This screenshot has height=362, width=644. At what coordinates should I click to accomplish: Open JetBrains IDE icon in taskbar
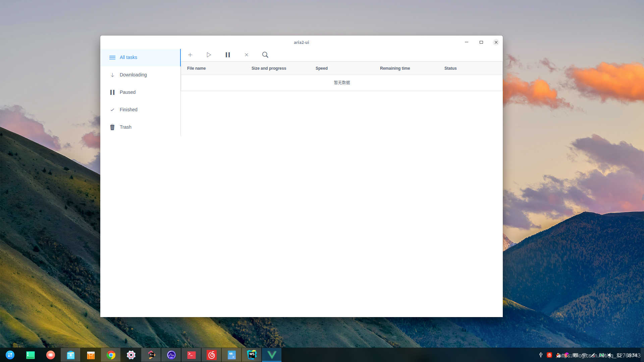pyautogui.click(x=151, y=355)
